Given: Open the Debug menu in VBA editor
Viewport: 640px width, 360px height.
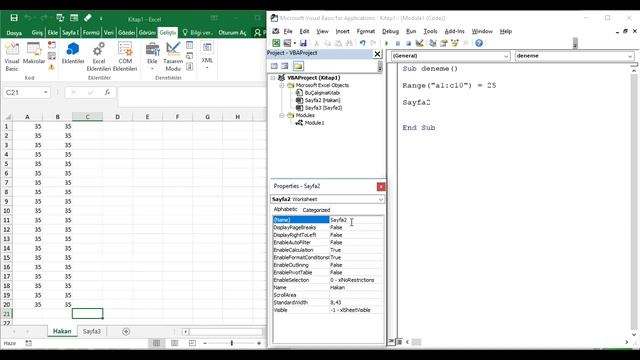Looking at the screenshot, I should point(390,31).
